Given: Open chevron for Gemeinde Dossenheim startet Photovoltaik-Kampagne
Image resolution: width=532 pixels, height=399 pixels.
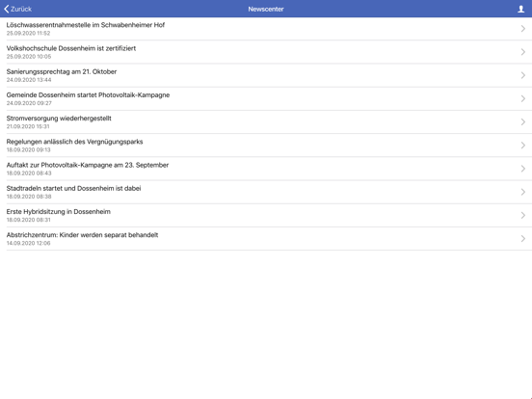Looking at the screenshot, I should (x=522, y=98).
